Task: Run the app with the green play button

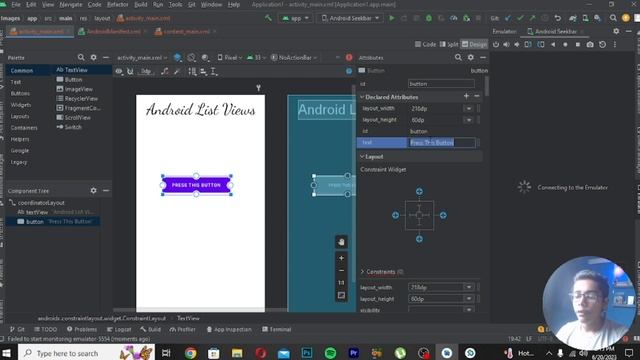Action: tap(392, 18)
